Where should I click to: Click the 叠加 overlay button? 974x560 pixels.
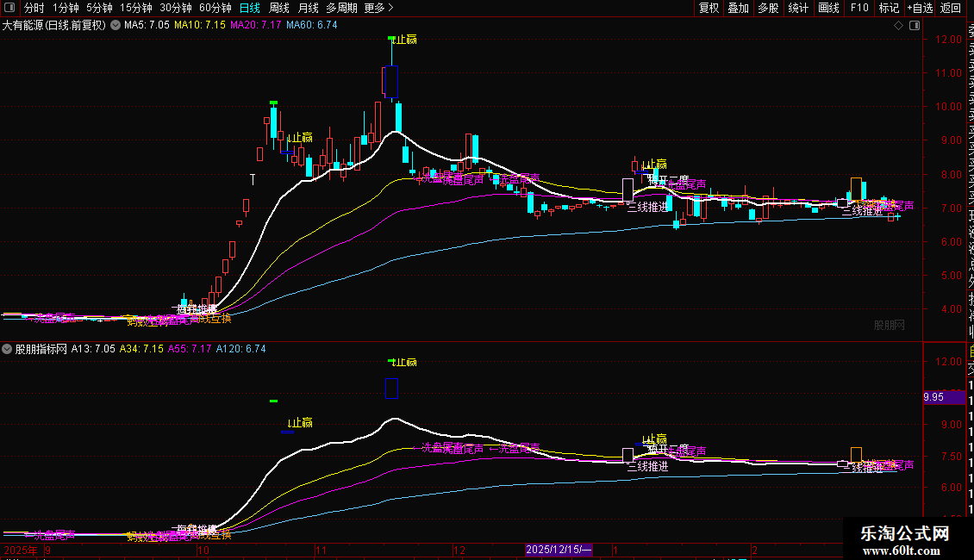(x=739, y=8)
